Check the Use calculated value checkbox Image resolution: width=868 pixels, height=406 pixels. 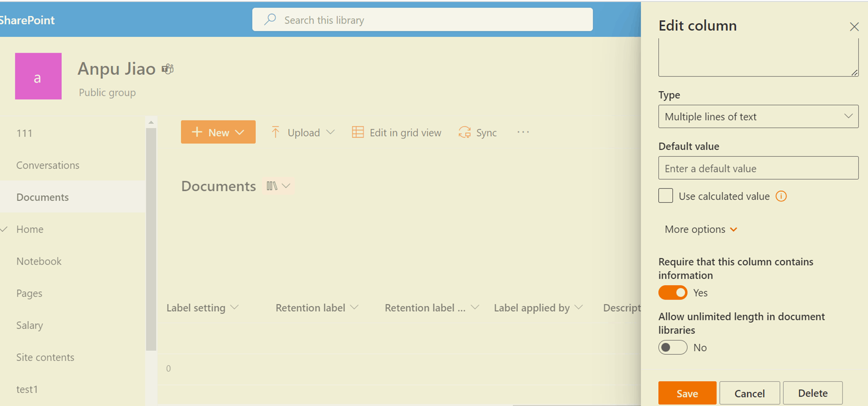(x=665, y=196)
